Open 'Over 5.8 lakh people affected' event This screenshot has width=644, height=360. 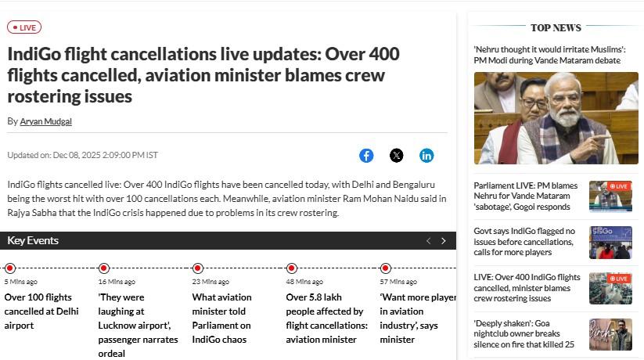[326, 318]
